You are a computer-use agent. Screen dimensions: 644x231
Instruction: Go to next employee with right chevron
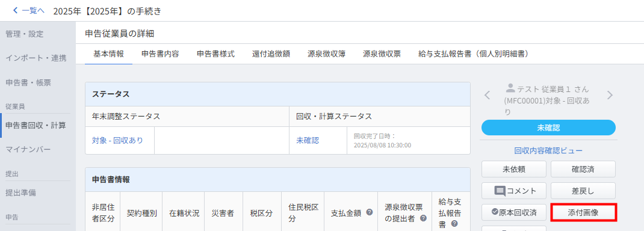pos(610,95)
